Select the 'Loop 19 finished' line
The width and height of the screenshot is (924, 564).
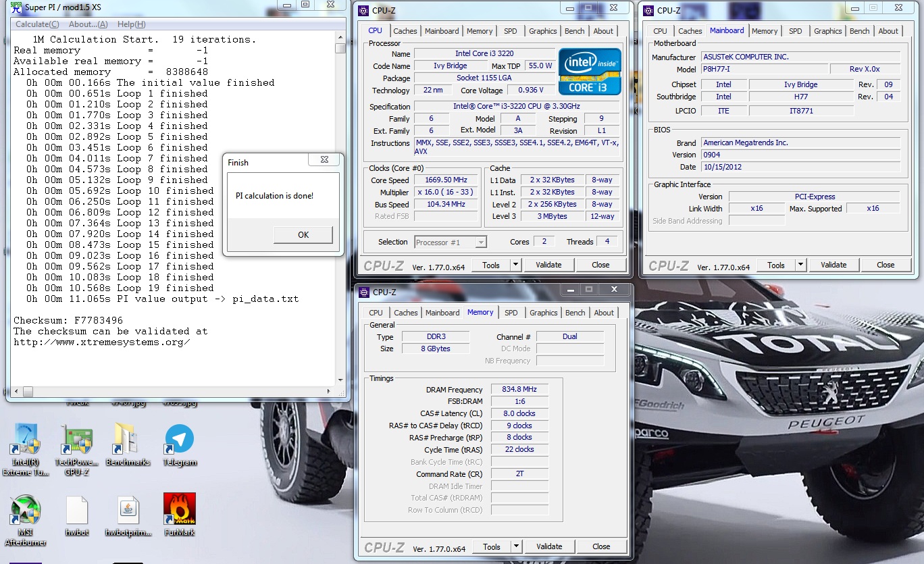coord(120,288)
